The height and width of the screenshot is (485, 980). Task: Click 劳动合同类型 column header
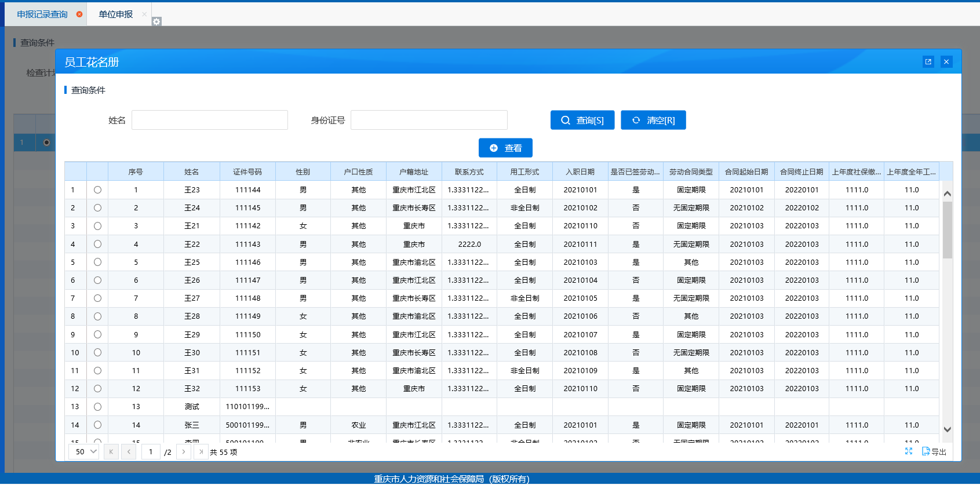coord(691,172)
